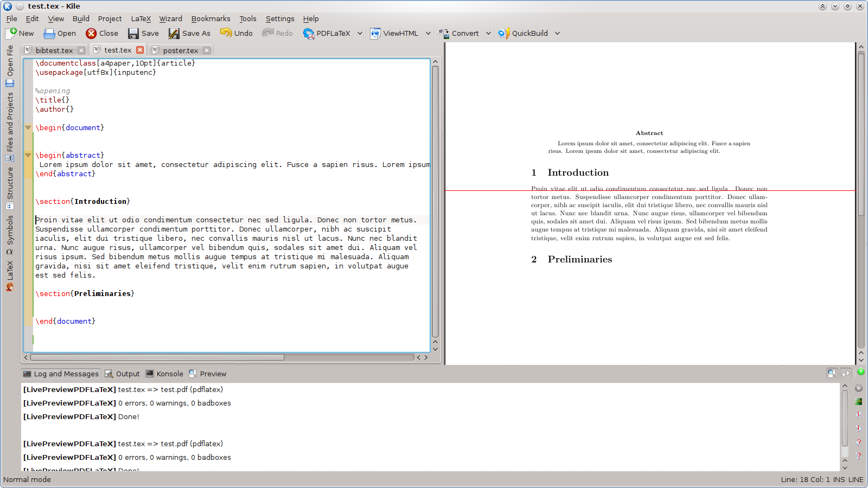Viewport: 868px width, 488px height.
Task: Open the File menu
Action: coord(11,18)
